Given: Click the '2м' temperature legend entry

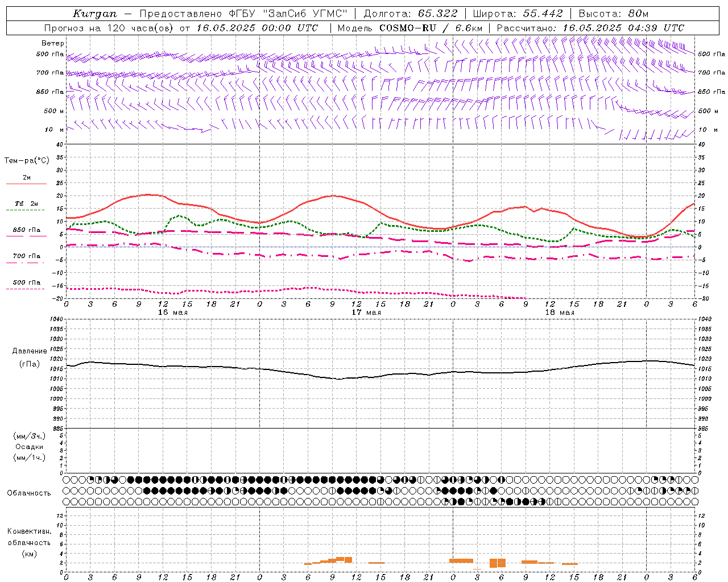Looking at the screenshot, I should [26, 178].
